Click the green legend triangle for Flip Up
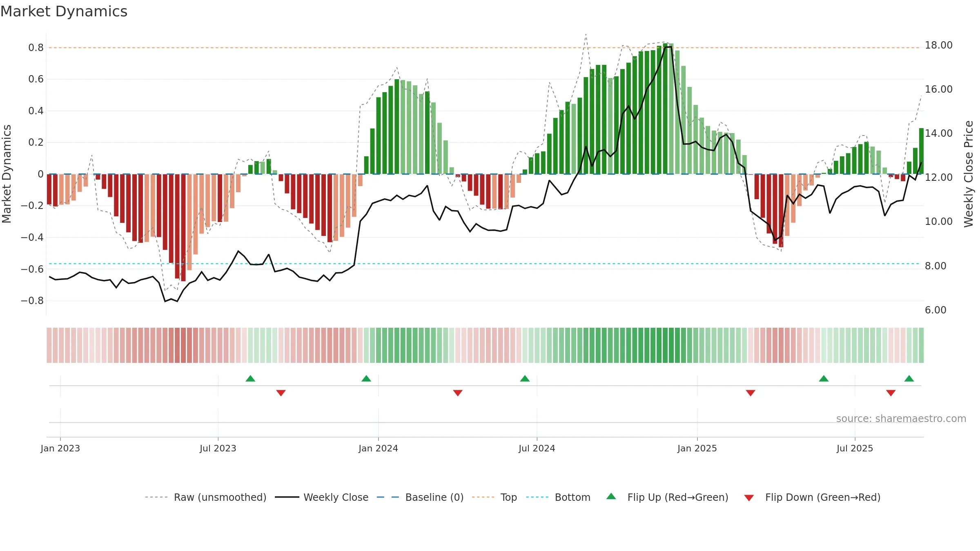 click(611, 496)
